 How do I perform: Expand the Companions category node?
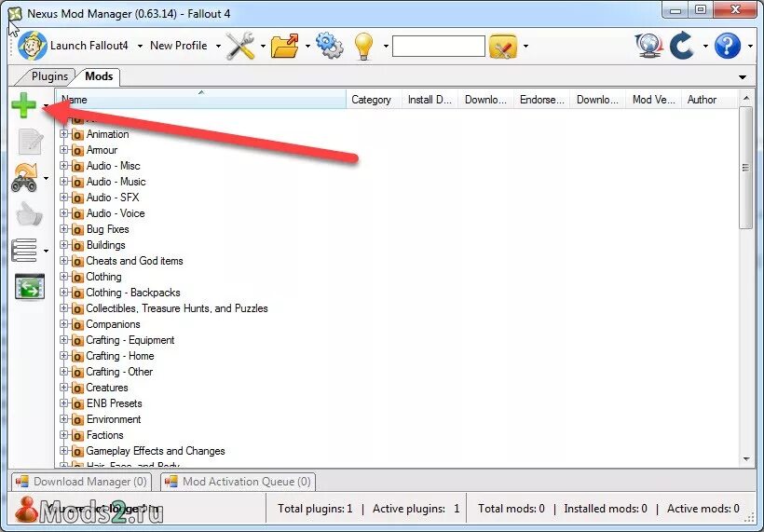point(64,324)
